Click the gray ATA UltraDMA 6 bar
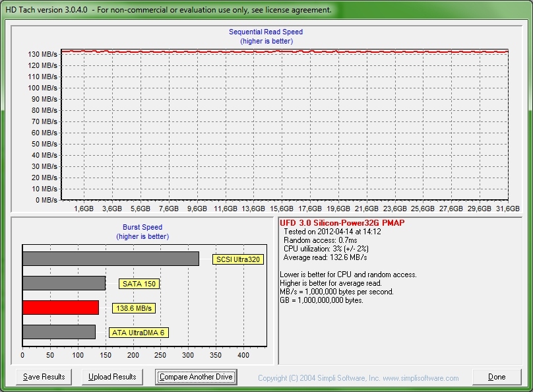This screenshot has width=533, height=392. (x=59, y=332)
